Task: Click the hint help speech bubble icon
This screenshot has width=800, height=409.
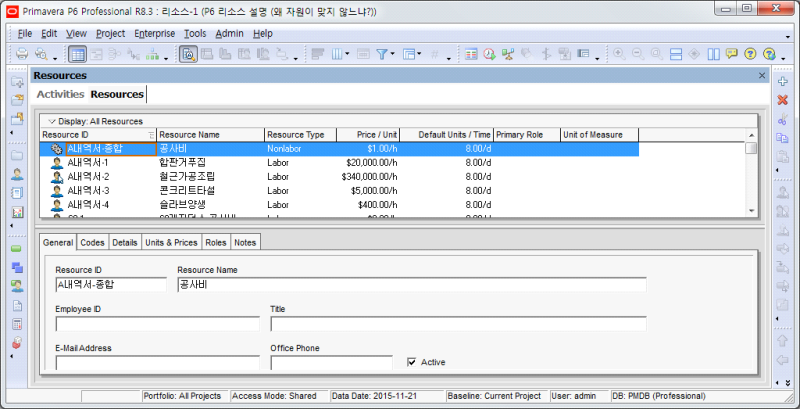Action: tap(732, 54)
